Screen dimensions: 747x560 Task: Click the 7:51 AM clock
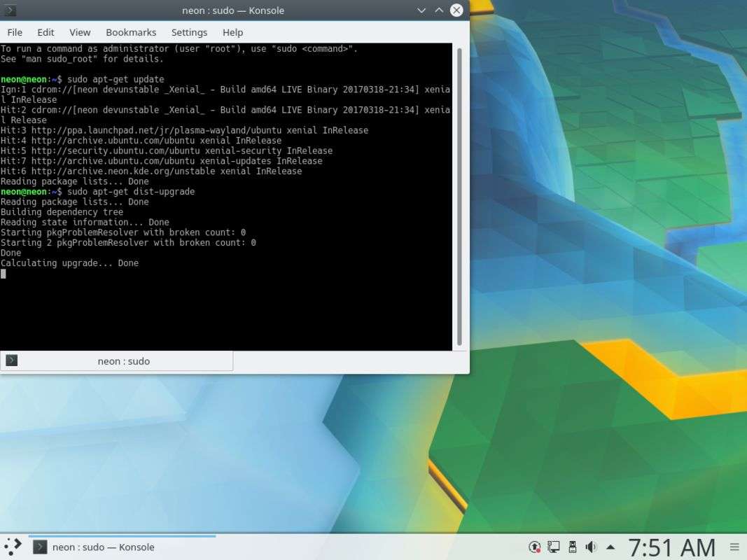pos(671,547)
